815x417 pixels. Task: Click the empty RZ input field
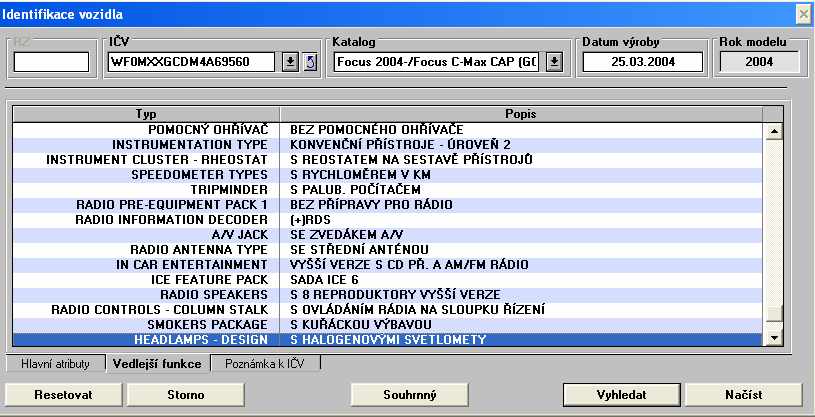51,62
